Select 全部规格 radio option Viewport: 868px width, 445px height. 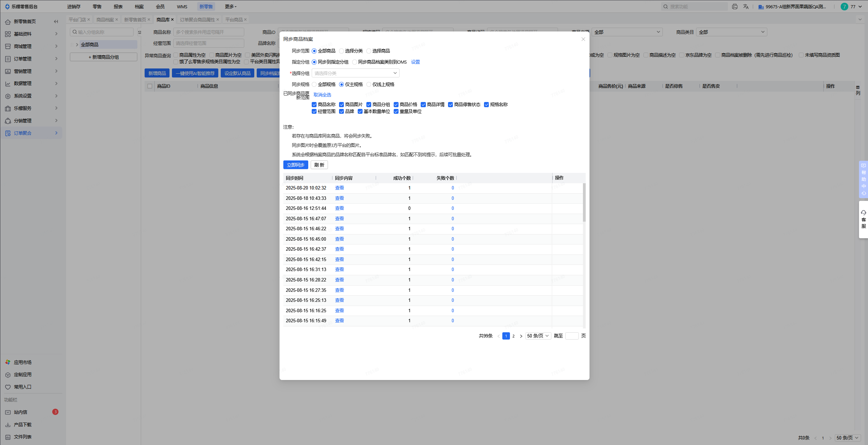(x=314, y=84)
